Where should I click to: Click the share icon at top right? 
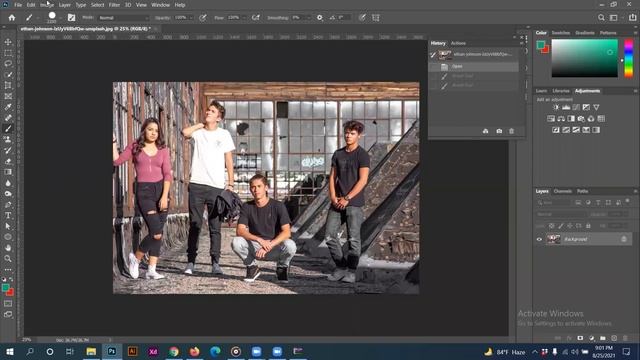pyautogui.click(x=633, y=18)
